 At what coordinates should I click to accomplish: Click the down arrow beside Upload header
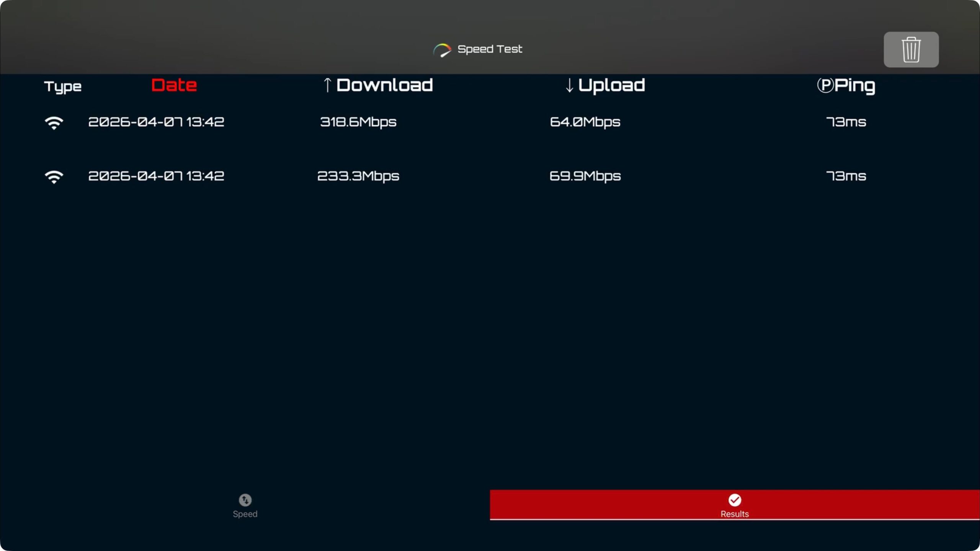tap(569, 85)
